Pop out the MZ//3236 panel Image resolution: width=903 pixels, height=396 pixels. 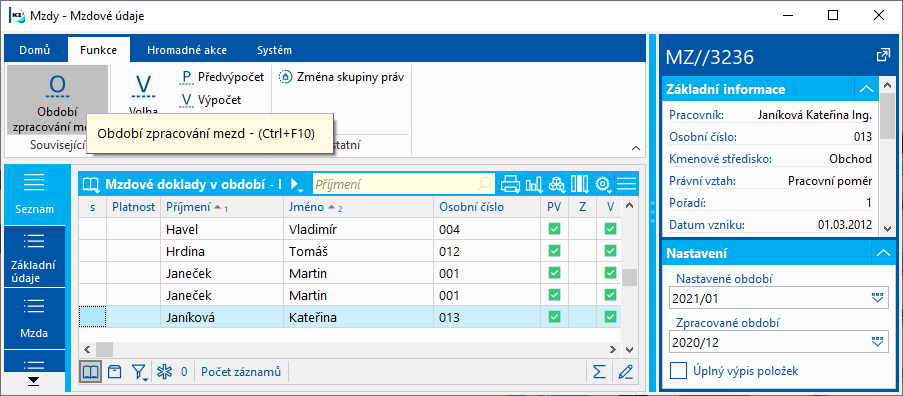coord(883,56)
